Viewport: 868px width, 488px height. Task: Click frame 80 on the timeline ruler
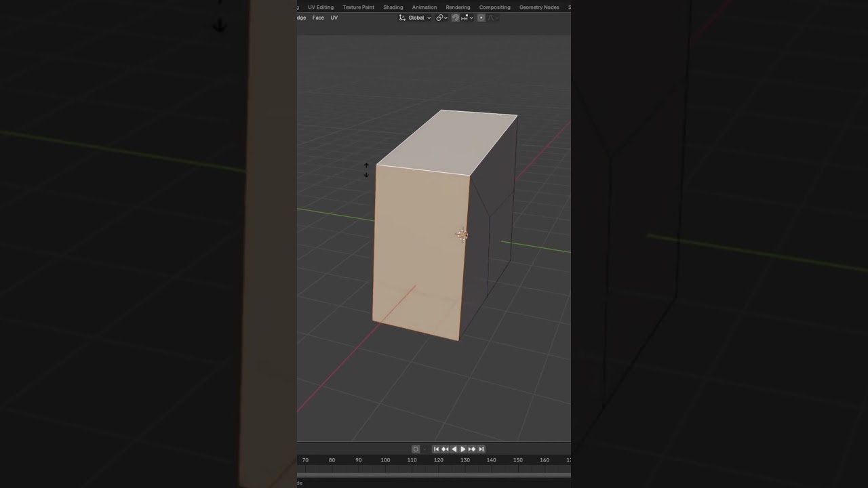(332, 460)
